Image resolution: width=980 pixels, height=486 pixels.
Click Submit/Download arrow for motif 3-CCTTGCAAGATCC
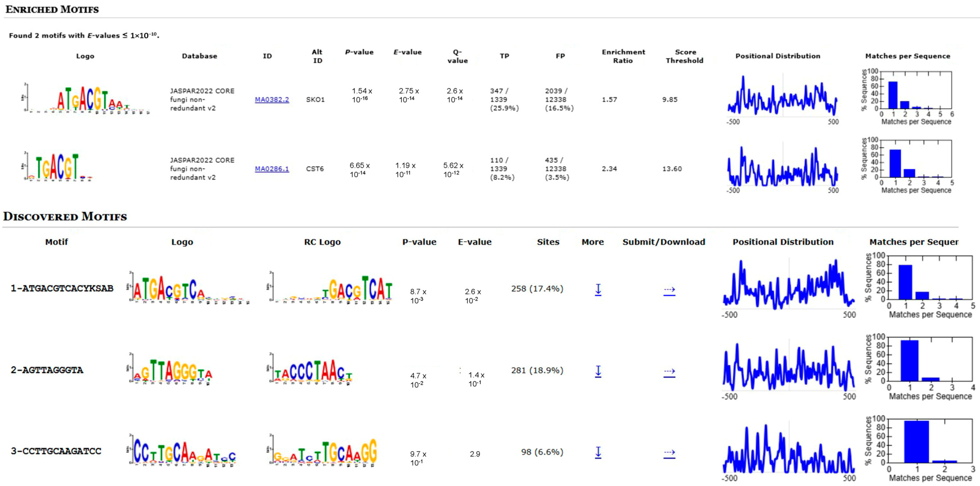(x=669, y=453)
